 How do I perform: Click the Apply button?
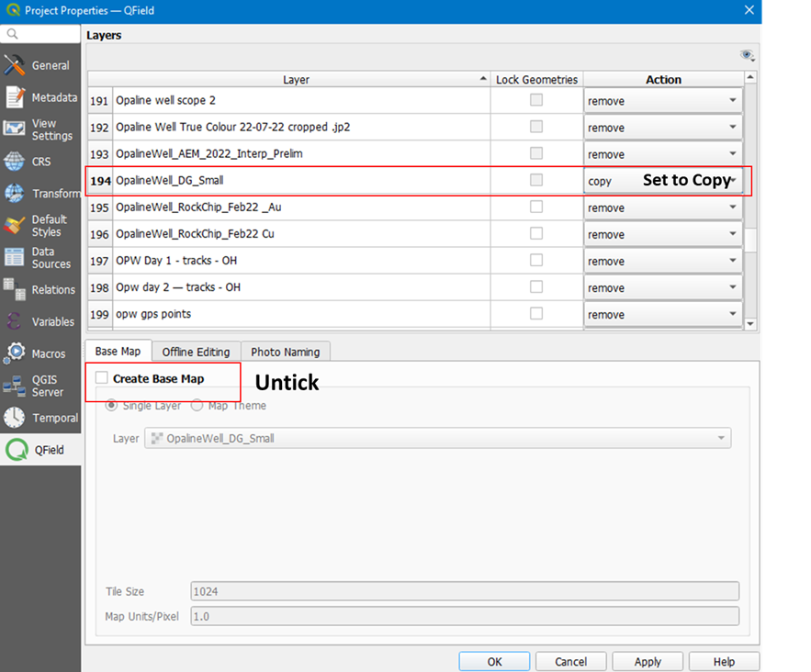click(648, 662)
